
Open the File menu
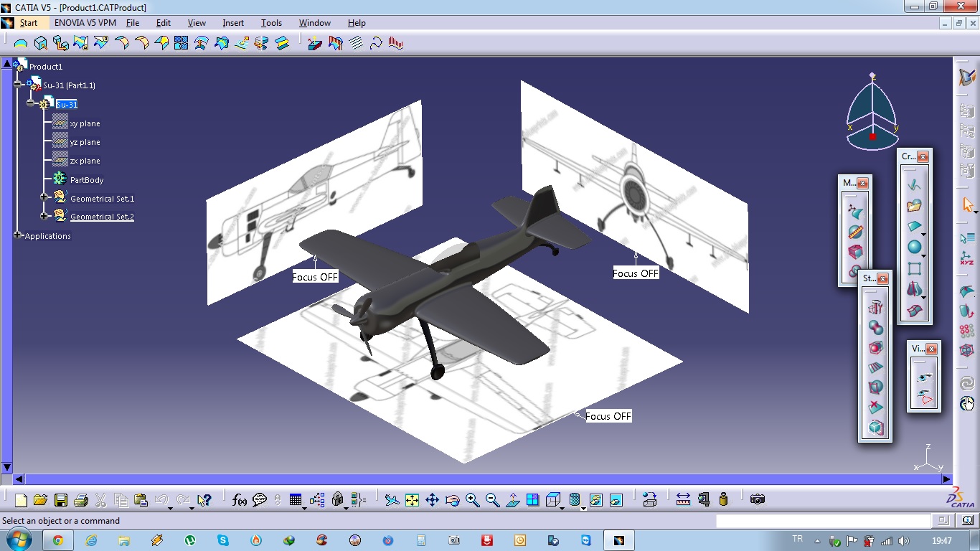click(x=133, y=23)
